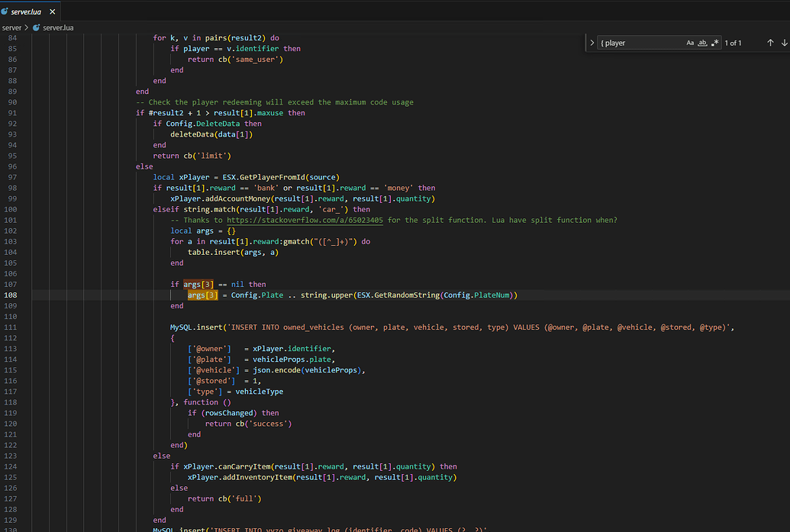Viewport: 790px width, 532px height.
Task: Jump to next match using the down arrow
Action: 784,43
